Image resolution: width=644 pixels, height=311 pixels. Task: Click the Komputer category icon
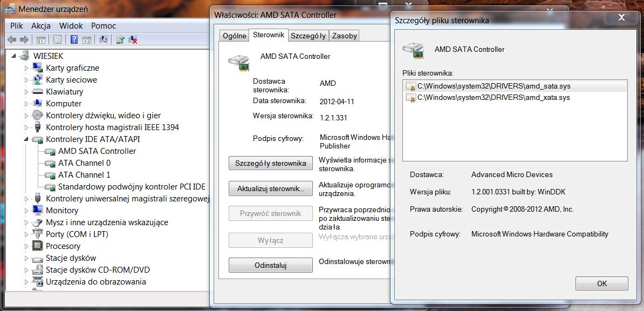(38, 103)
